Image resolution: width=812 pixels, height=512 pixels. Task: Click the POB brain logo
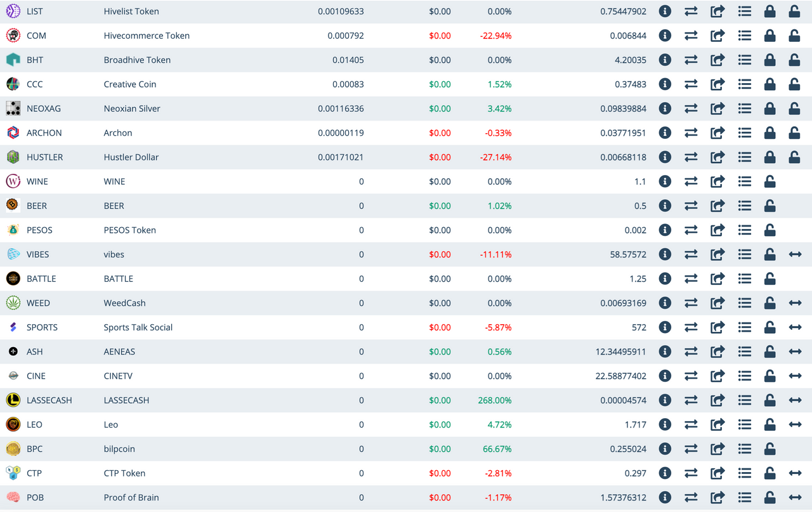[x=13, y=497]
